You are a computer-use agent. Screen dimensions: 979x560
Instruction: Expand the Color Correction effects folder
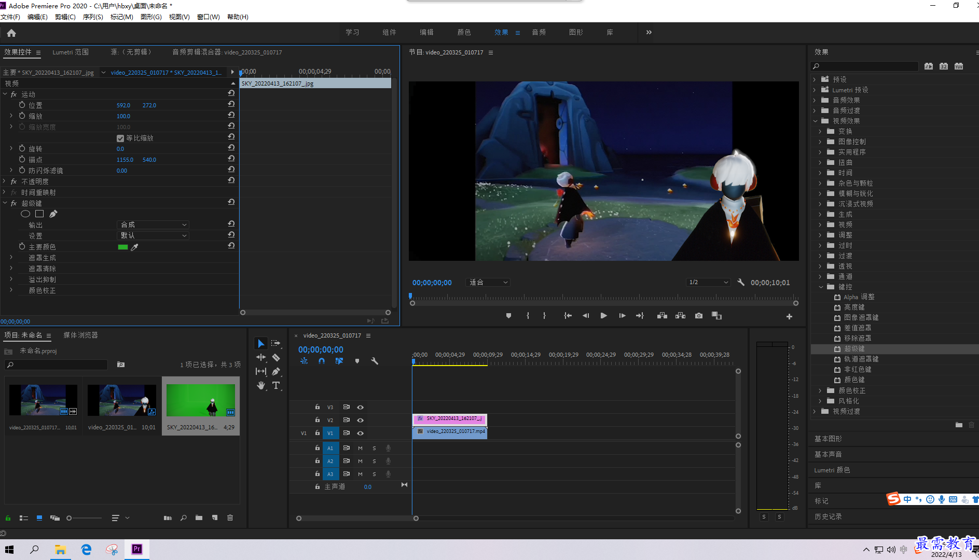pyautogui.click(x=820, y=390)
